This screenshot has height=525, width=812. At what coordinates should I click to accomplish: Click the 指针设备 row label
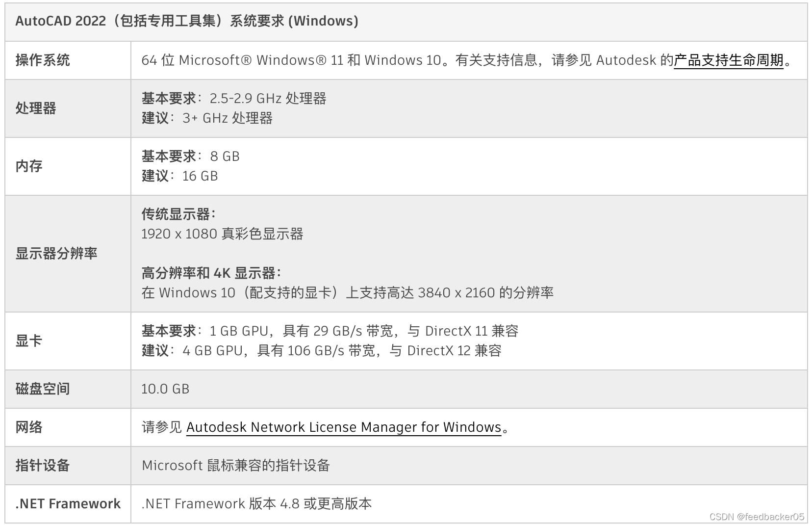coord(43,466)
